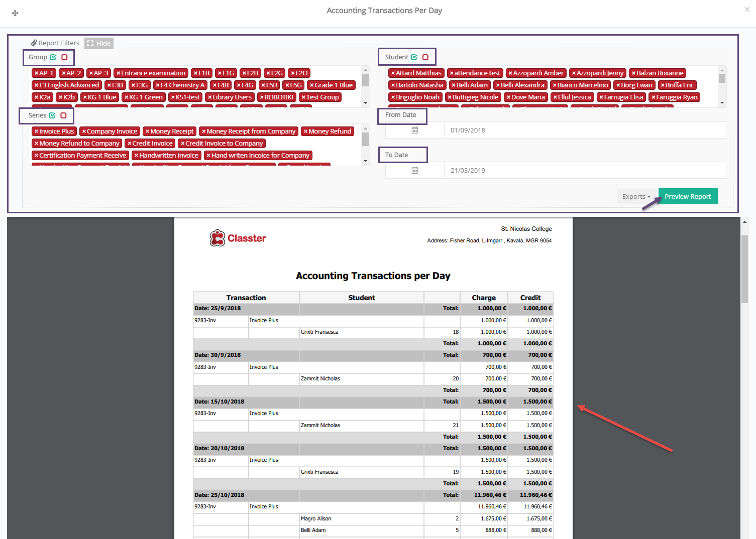
Task: Remove the Grade 1 Blue tag
Action: tap(312, 85)
